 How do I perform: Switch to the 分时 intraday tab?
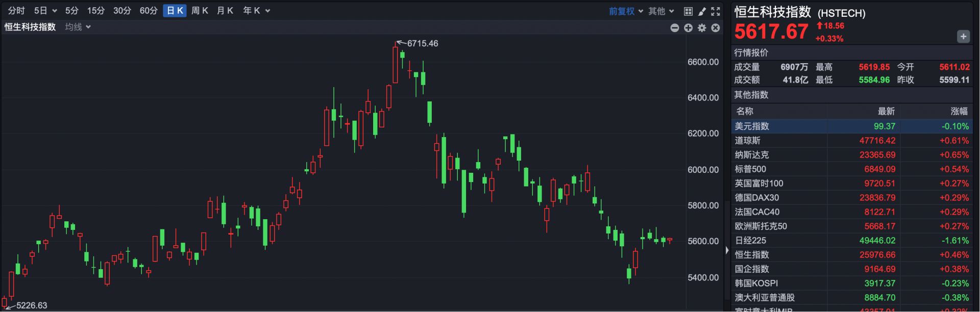pos(16,11)
